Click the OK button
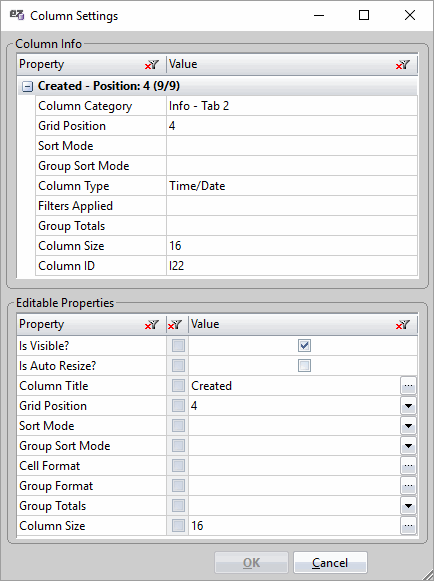 point(251,562)
